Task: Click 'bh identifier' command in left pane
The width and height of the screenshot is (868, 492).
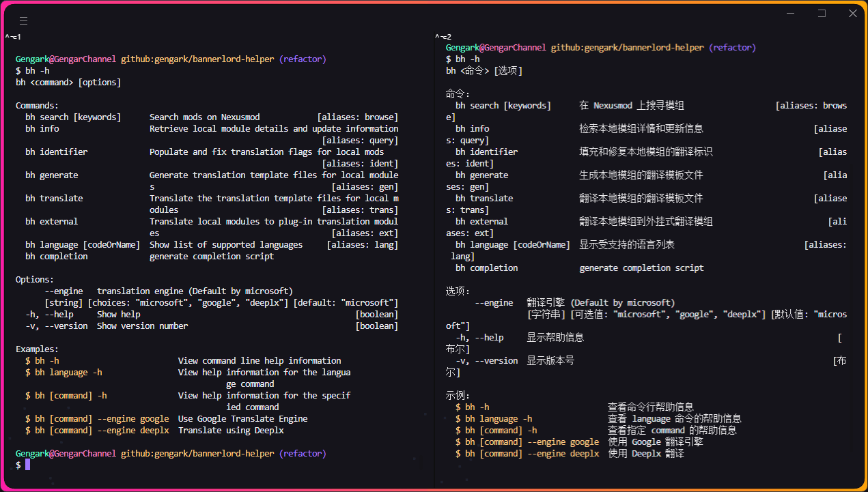Action: [x=57, y=152]
